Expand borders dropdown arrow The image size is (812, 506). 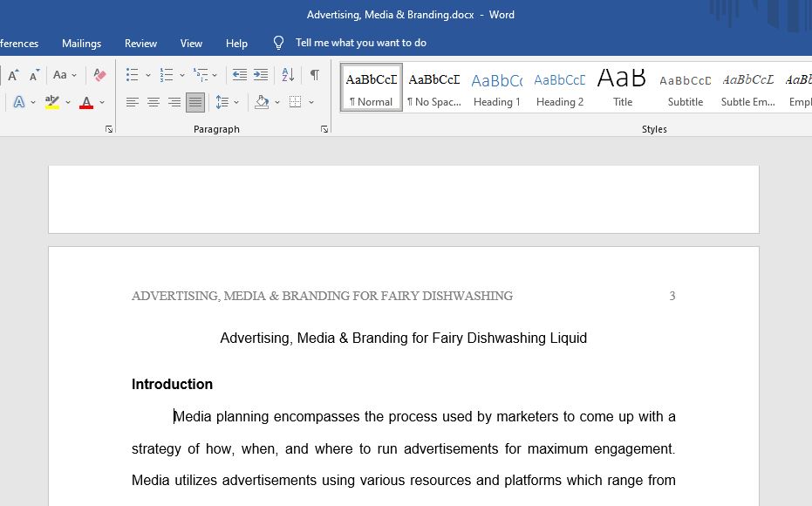(311, 103)
